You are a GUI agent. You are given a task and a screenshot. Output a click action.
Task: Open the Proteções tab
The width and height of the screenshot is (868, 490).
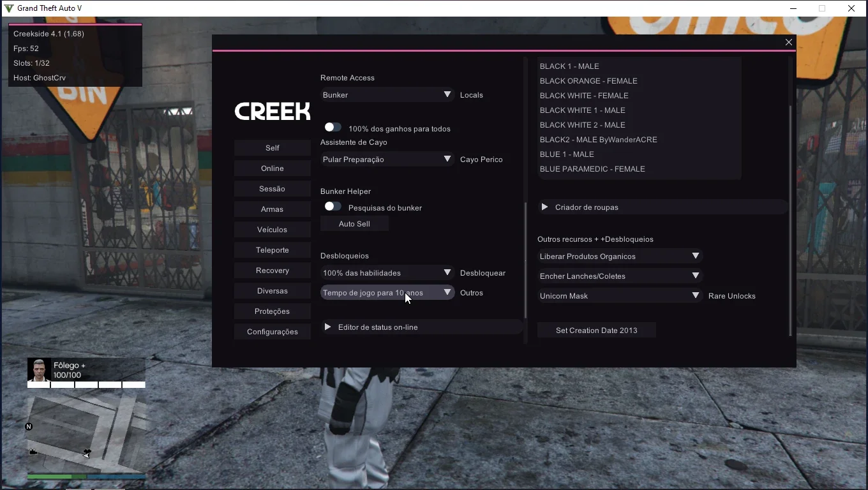pos(273,311)
